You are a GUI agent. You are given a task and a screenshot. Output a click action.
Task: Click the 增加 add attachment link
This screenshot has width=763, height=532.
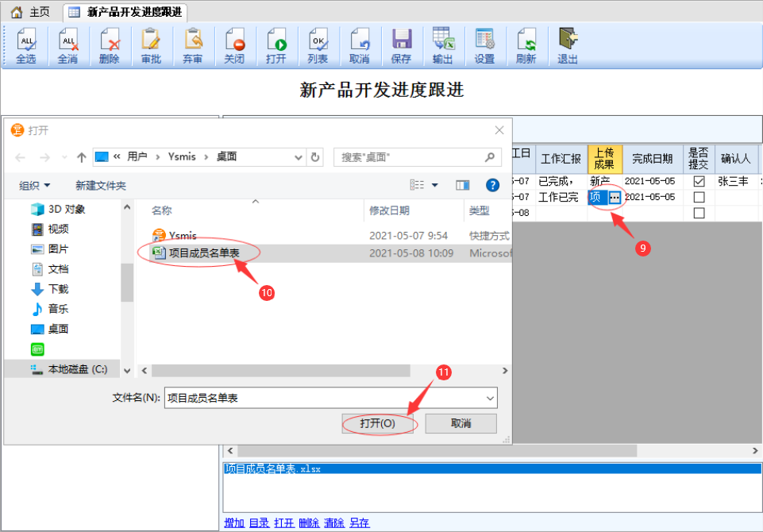[x=234, y=522]
